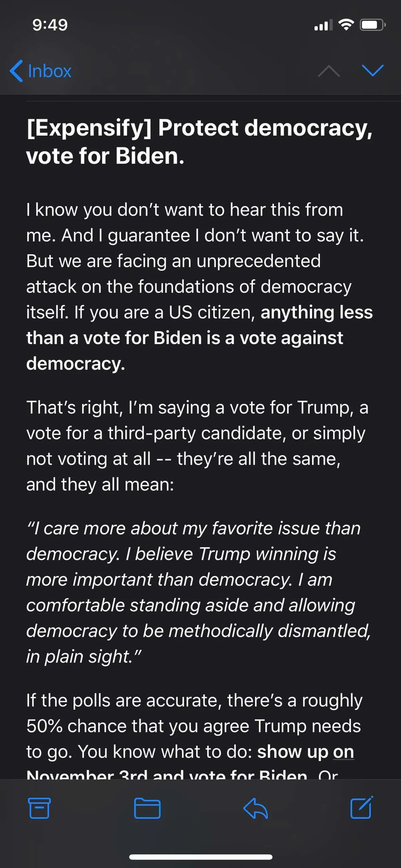401x868 pixels.
Task: Open the underlined "on" link
Action: [x=344, y=751]
